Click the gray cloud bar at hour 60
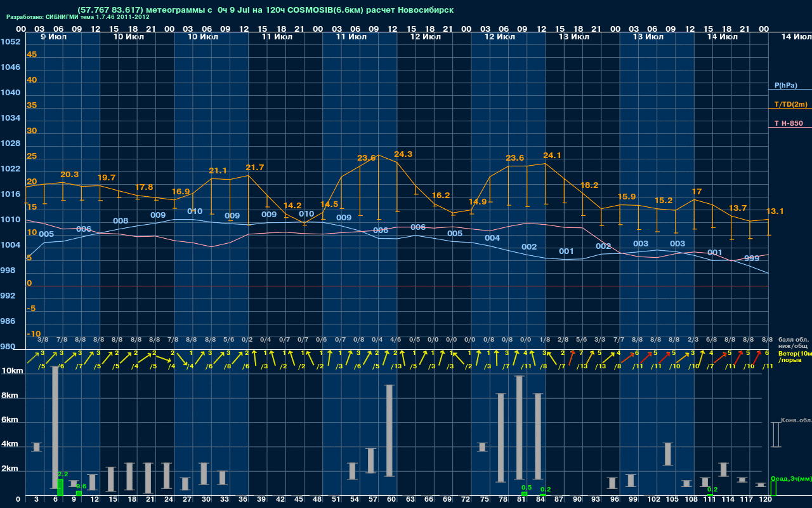This screenshot has width=812, height=508. [390, 431]
